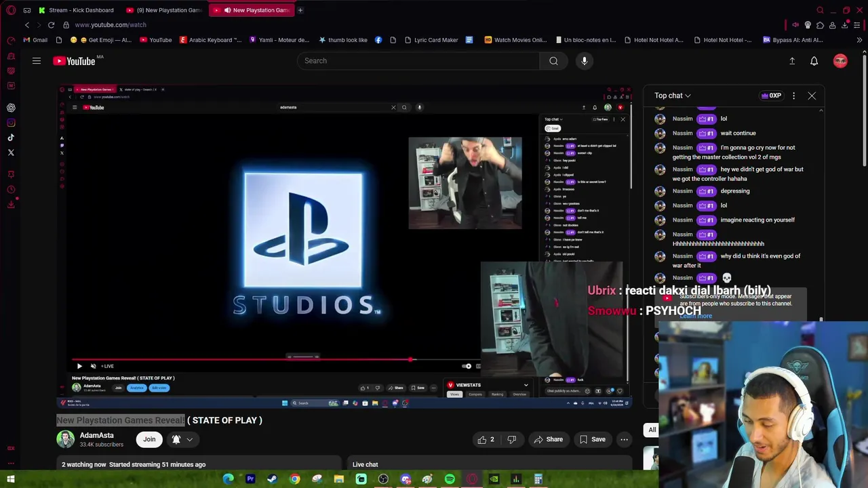Open Steam from taskbar
This screenshot has width=868, height=488.
[272, 479]
